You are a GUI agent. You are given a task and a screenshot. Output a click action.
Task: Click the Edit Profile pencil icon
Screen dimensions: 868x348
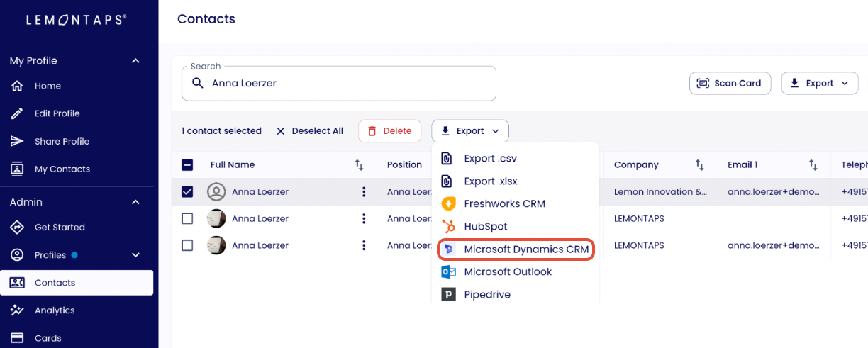pos(17,113)
